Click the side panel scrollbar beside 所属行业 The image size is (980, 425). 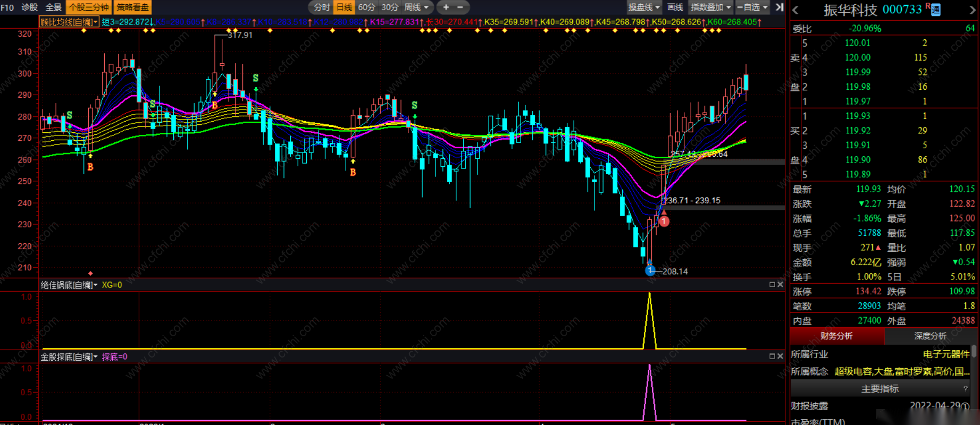click(x=974, y=351)
